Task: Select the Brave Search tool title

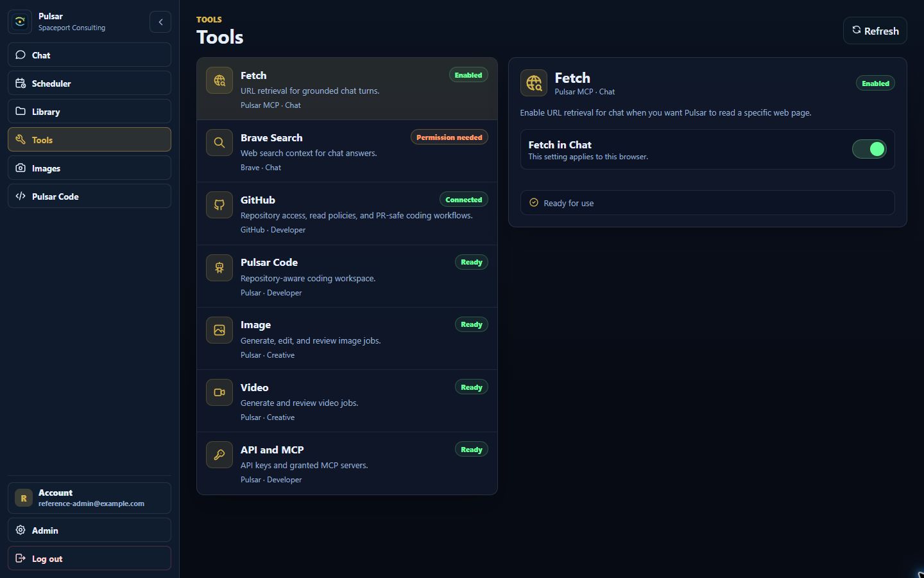Action: click(271, 137)
